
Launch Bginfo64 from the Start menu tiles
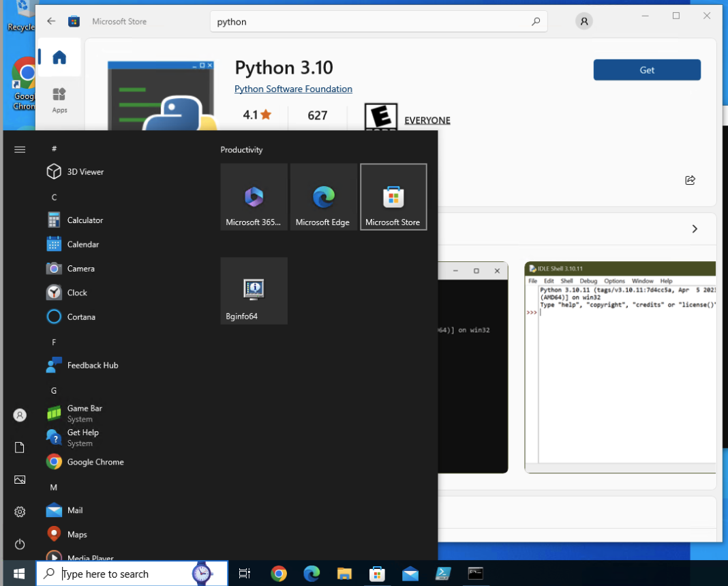point(254,290)
